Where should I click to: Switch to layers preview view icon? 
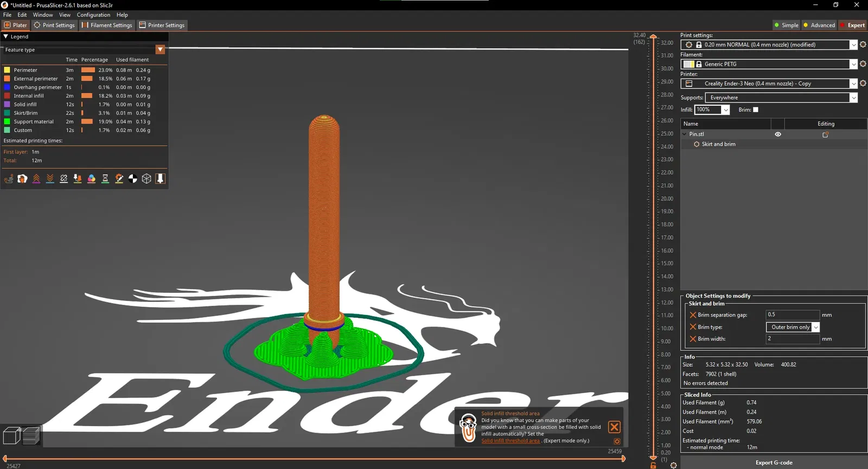point(31,435)
